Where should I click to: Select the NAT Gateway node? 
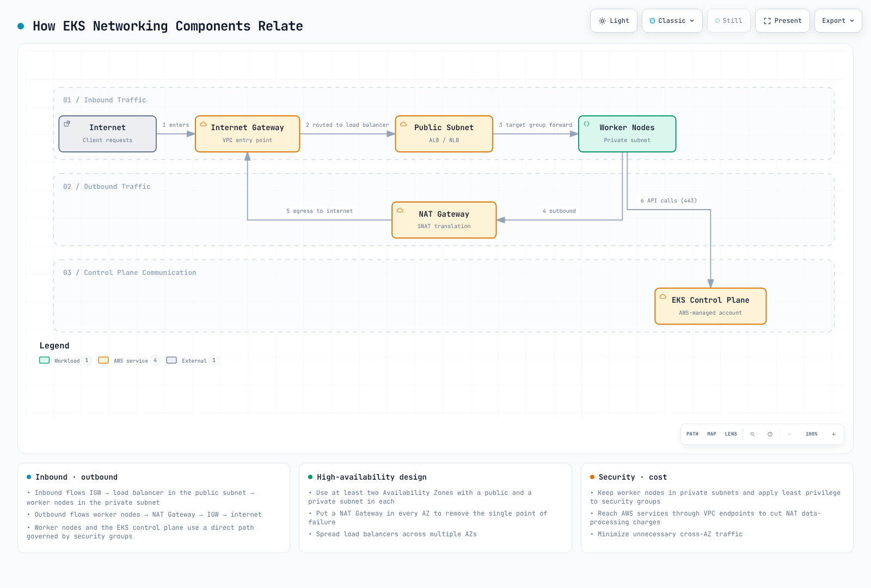point(444,220)
